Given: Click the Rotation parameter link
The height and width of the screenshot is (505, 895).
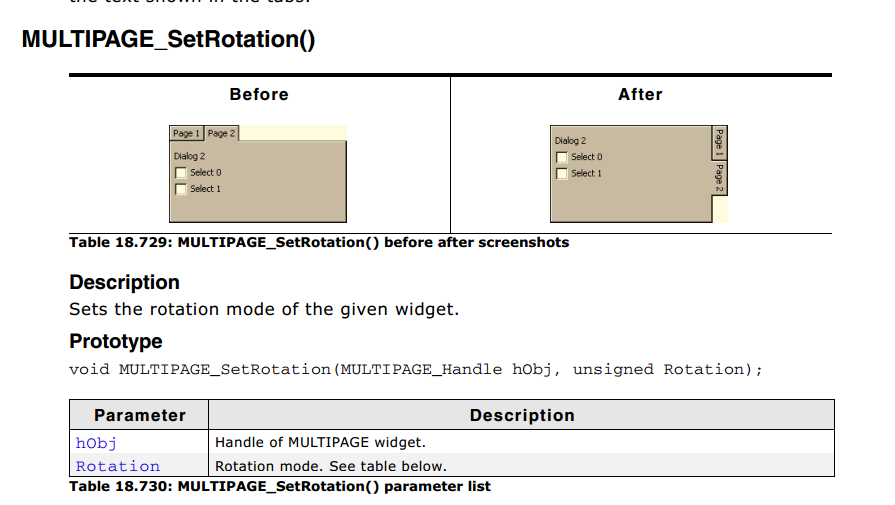Looking at the screenshot, I should pyautogui.click(x=118, y=466).
